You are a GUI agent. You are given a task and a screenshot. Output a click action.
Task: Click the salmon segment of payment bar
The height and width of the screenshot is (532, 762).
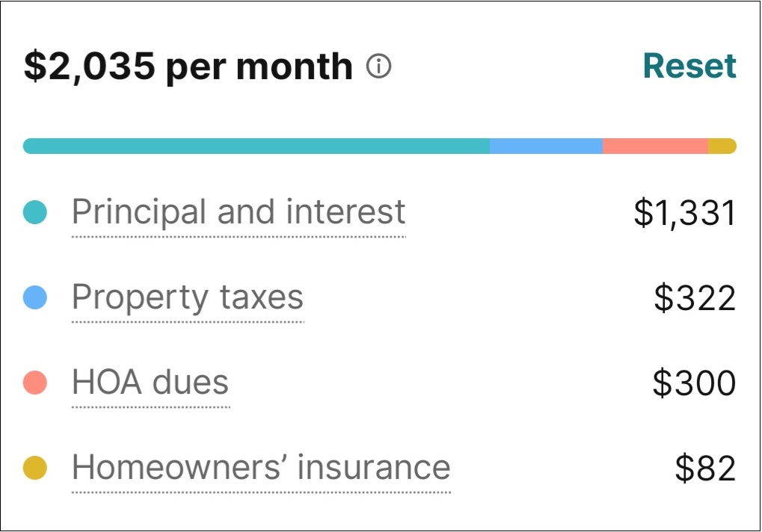coord(655,146)
